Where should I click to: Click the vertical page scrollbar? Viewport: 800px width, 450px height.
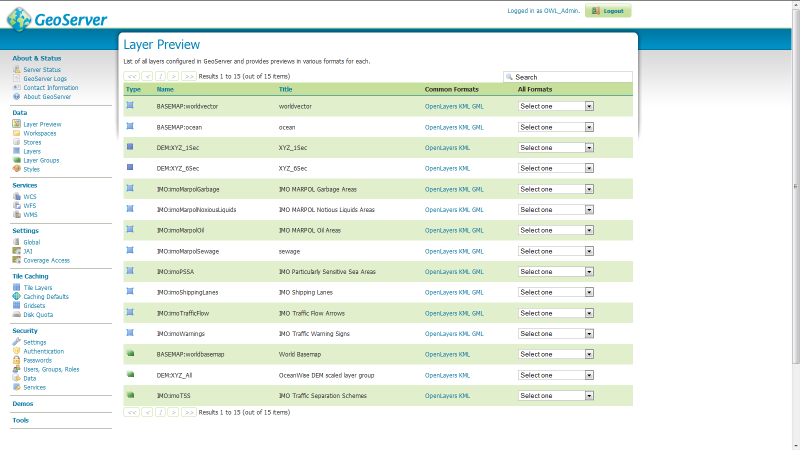(795, 186)
